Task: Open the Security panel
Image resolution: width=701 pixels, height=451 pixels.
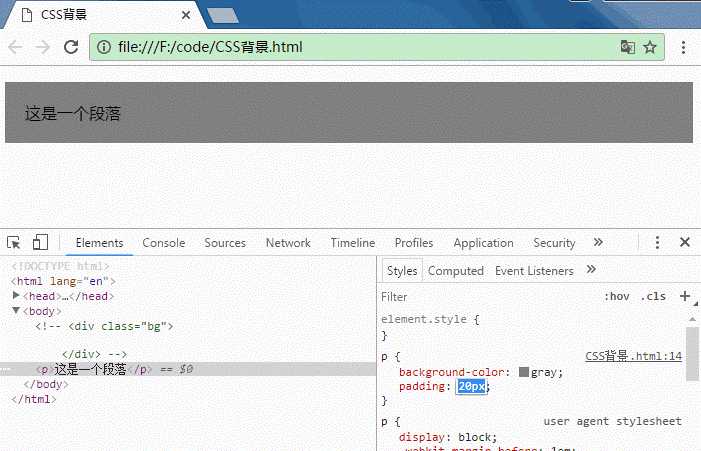Action: point(554,243)
